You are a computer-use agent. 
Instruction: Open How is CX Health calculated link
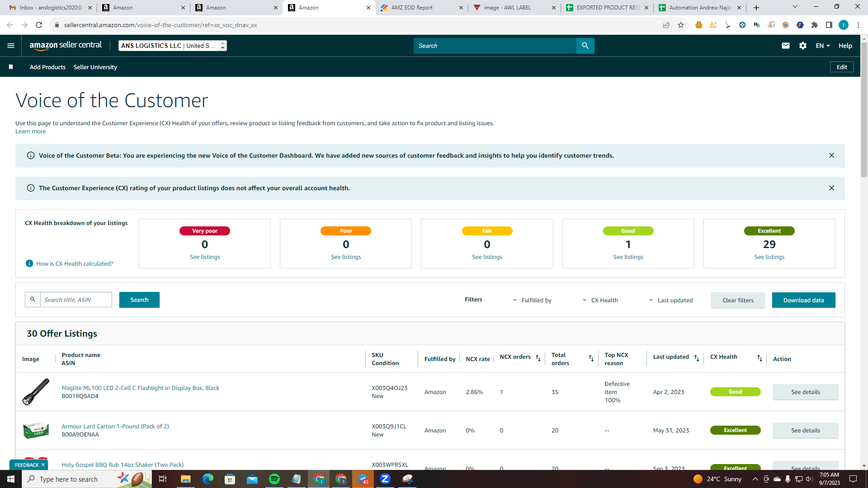[75, 263]
